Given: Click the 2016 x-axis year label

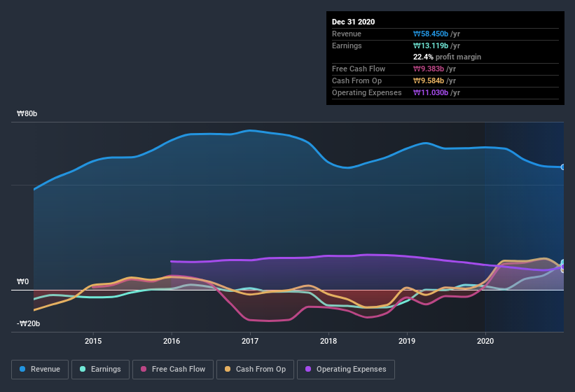Looking at the screenshot, I should tap(172, 341).
